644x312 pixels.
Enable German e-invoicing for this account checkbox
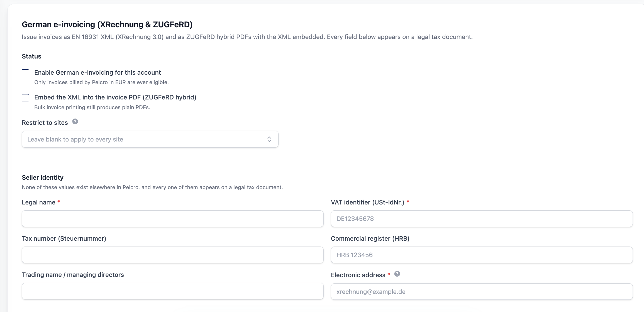pyautogui.click(x=25, y=73)
